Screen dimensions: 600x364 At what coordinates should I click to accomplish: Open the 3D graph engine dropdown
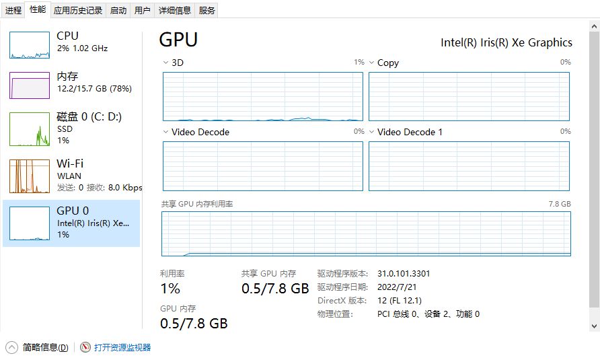[166, 63]
